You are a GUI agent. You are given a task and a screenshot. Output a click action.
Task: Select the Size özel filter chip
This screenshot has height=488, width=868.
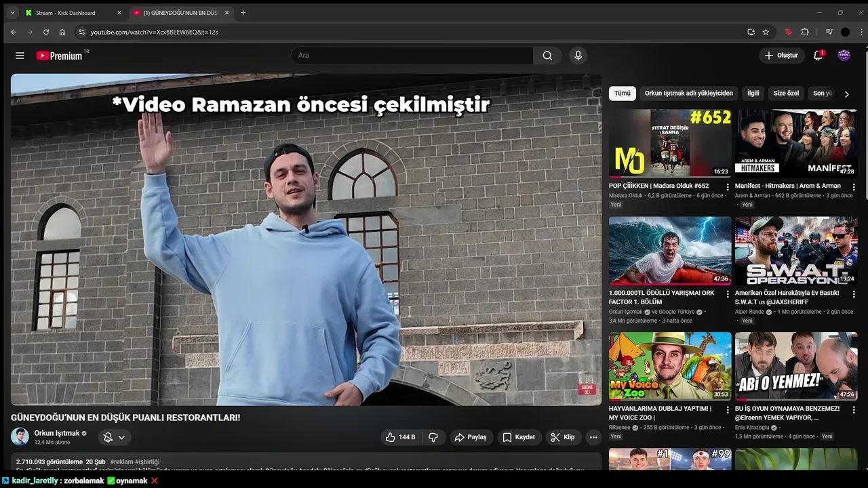[x=786, y=93]
